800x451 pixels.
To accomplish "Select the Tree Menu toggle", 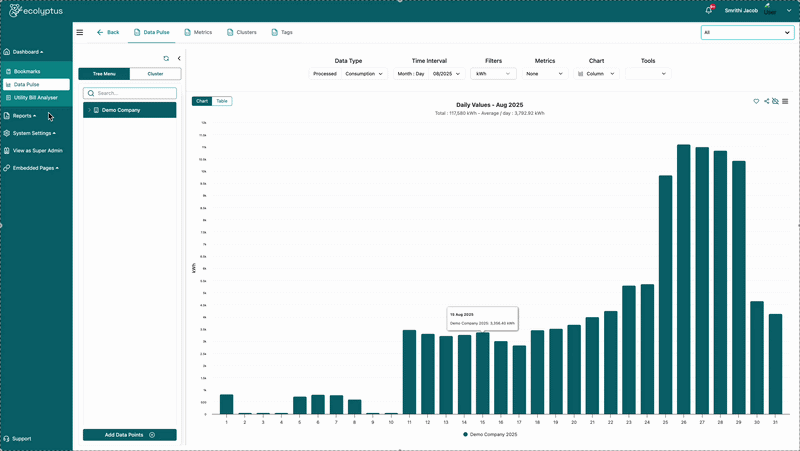I will point(104,74).
